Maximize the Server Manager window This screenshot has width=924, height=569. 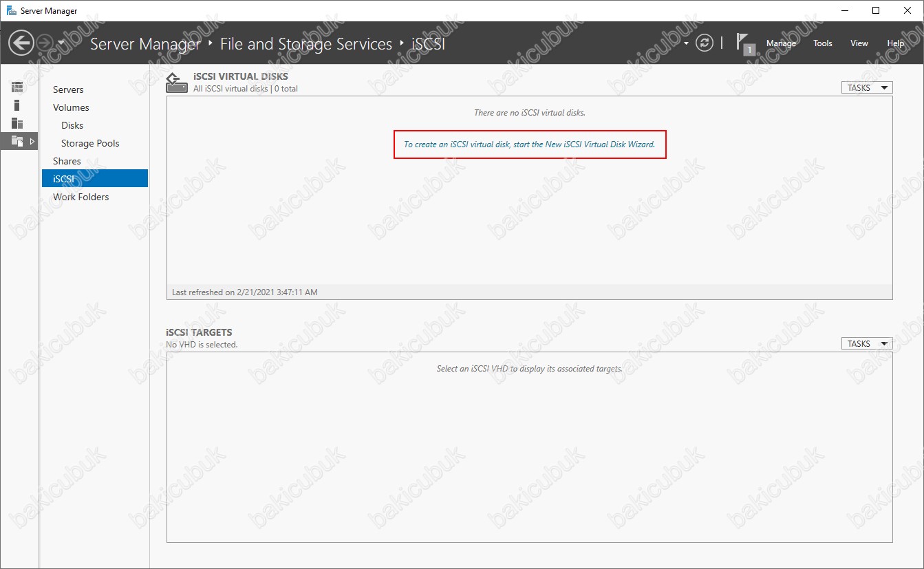876,10
